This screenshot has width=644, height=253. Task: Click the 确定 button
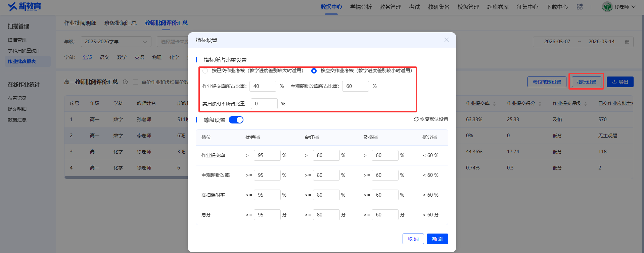tap(437, 239)
